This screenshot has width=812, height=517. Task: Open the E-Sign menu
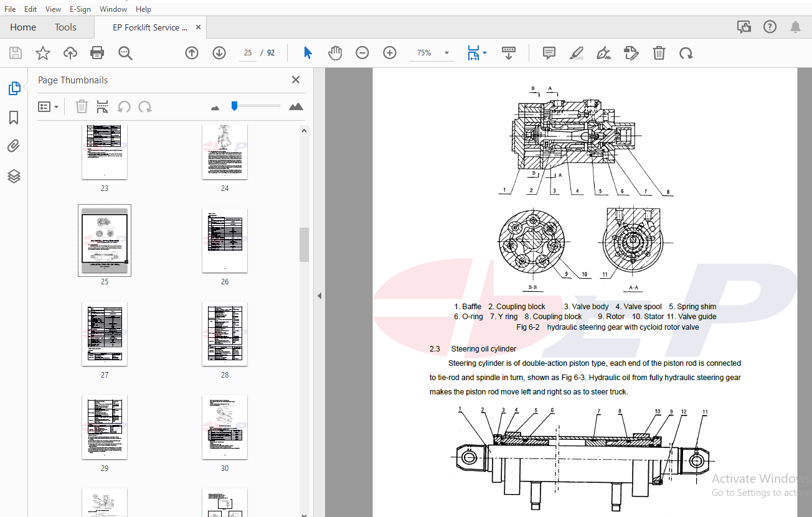(x=80, y=9)
